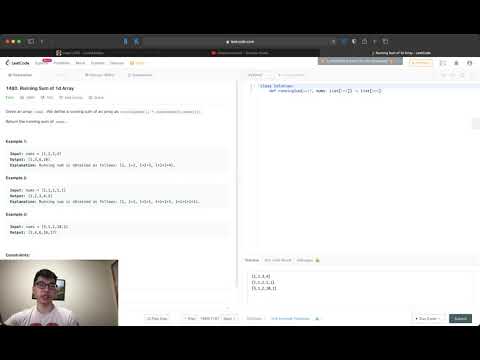Click the Run Code button

click(428, 318)
